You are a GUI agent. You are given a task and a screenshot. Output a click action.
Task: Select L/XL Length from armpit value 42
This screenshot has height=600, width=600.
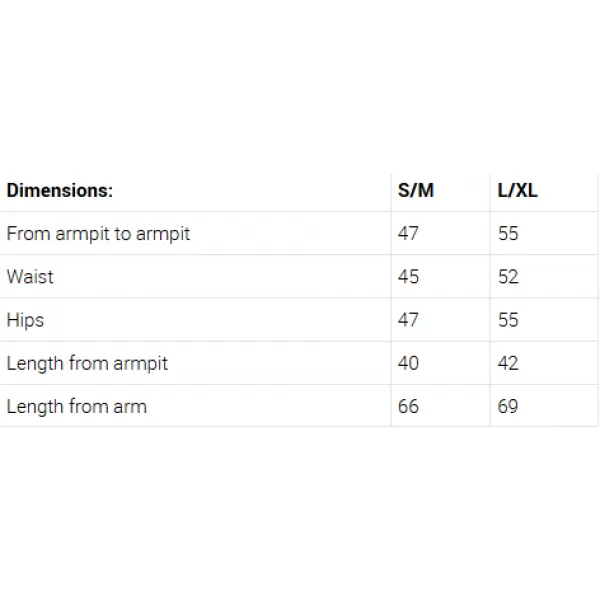click(x=508, y=363)
